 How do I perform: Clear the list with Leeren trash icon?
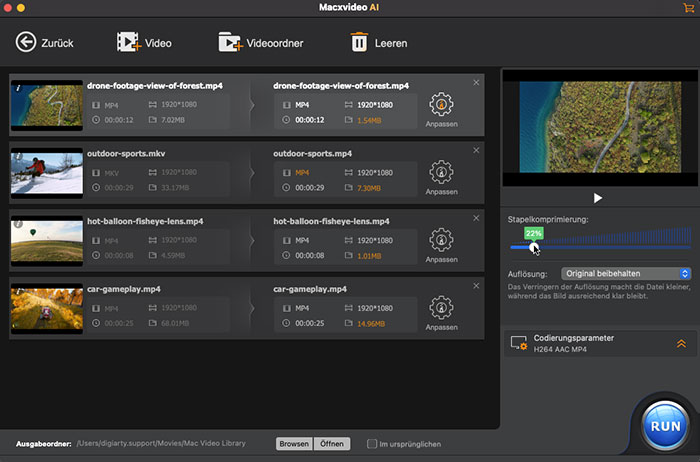(x=359, y=42)
